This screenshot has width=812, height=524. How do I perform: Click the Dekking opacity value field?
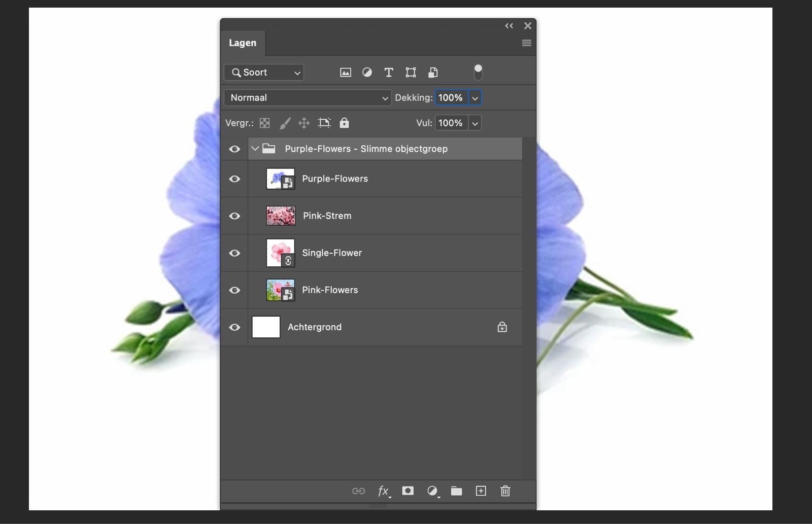point(452,98)
